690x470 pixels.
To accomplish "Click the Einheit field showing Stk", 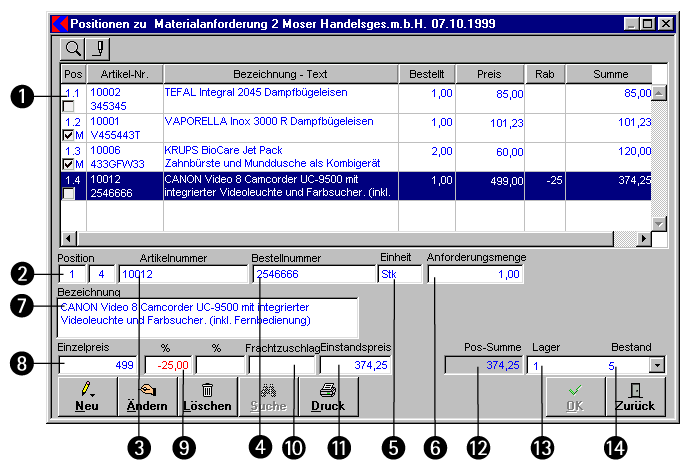I will pos(400,274).
